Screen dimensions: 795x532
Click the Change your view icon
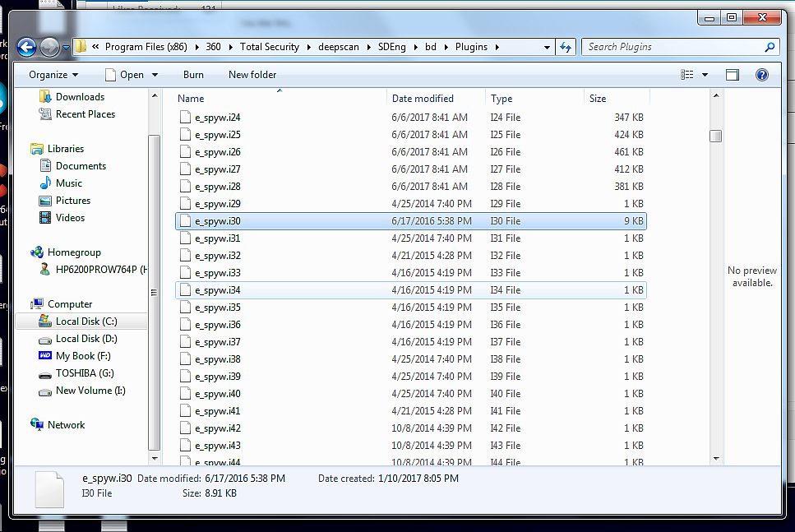[687, 75]
